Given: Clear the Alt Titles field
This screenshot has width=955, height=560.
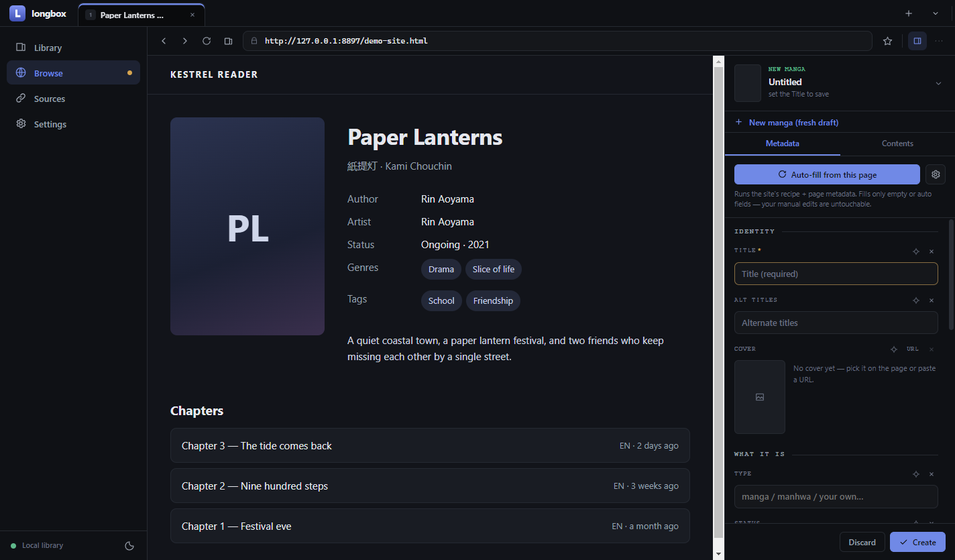Looking at the screenshot, I should [932, 300].
